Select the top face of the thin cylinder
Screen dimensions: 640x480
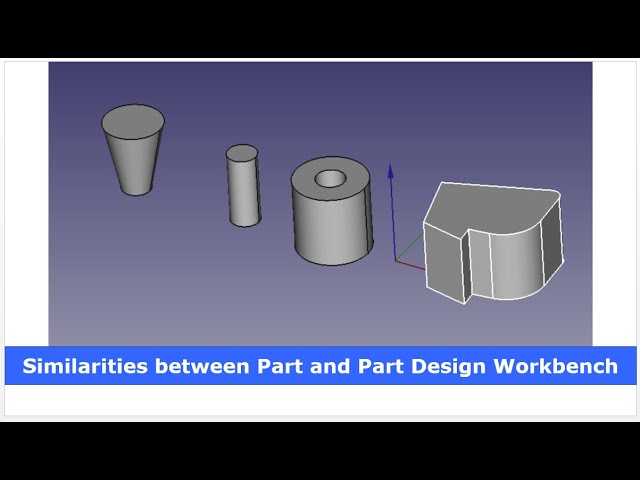coord(242,153)
